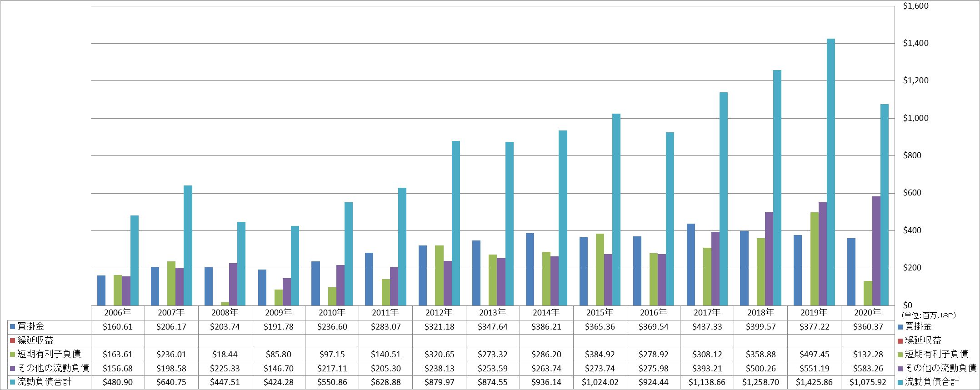This screenshot has height=390, width=980.
Task: Click the その他の流動負債 row label at left
Action: [x=53, y=368]
